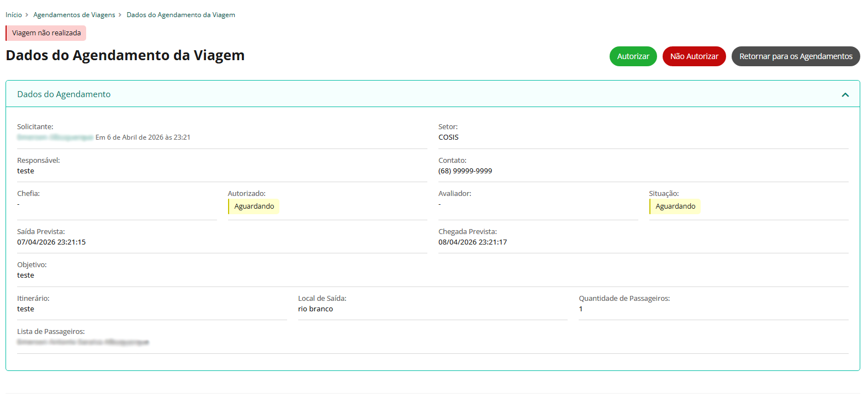The height and width of the screenshot is (398, 868).
Task: Click the green Autorizar button
Action: tap(633, 56)
